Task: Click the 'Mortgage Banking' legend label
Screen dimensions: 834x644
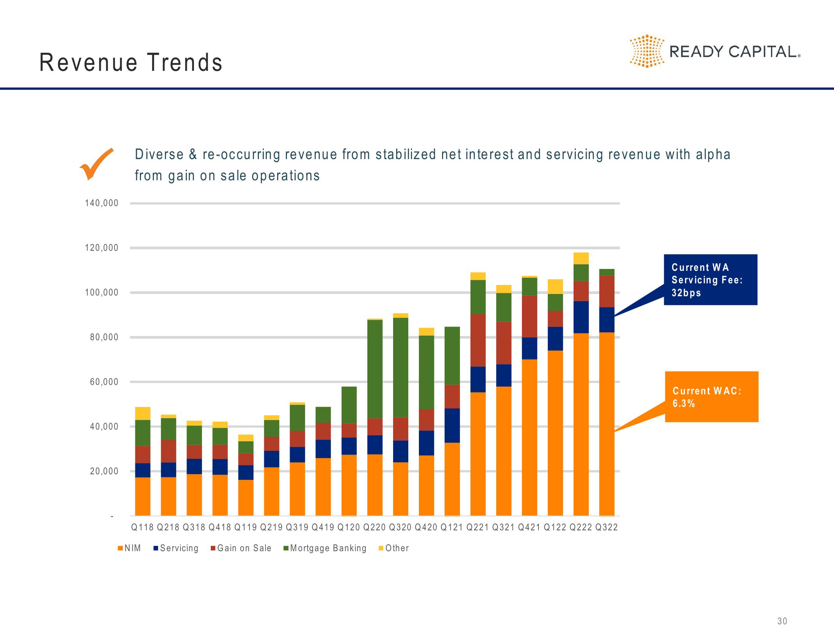Action: [x=328, y=548]
